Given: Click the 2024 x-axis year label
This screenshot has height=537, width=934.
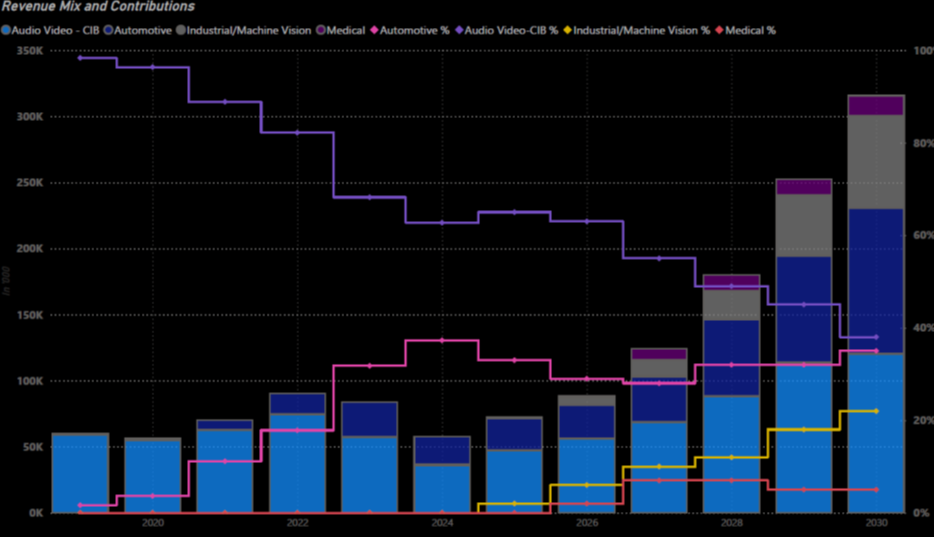Looking at the screenshot, I should click(x=442, y=523).
